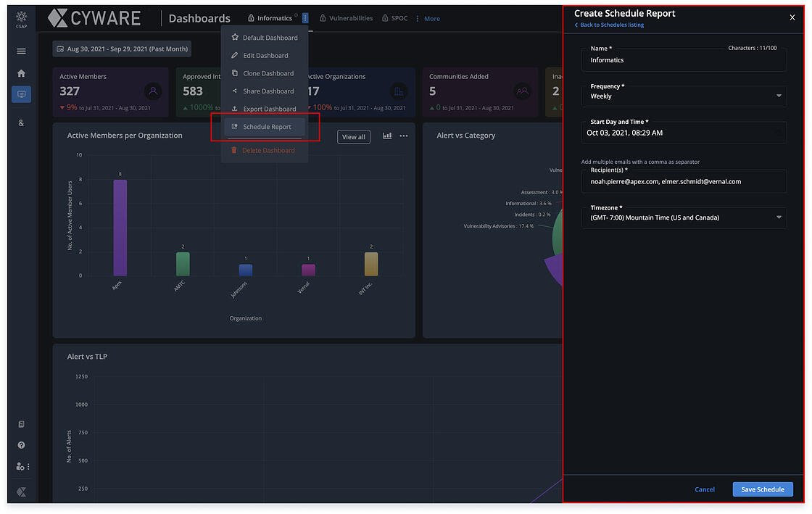The width and height of the screenshot is (812, 514).
Task: Click the CSAP snowflake logo icon
Action: pyautogui.click(x=21, y=17)
